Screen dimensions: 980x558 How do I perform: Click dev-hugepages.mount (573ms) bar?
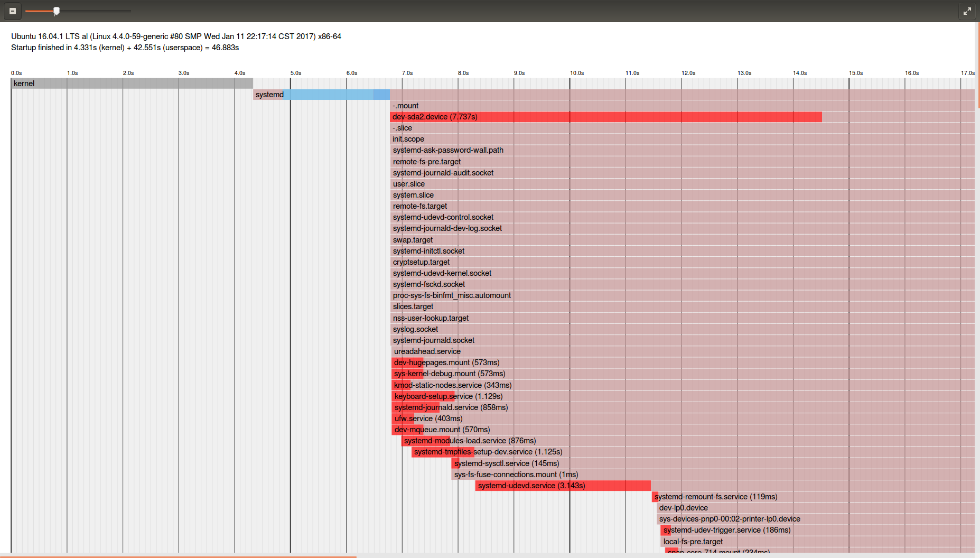(407, 362)
